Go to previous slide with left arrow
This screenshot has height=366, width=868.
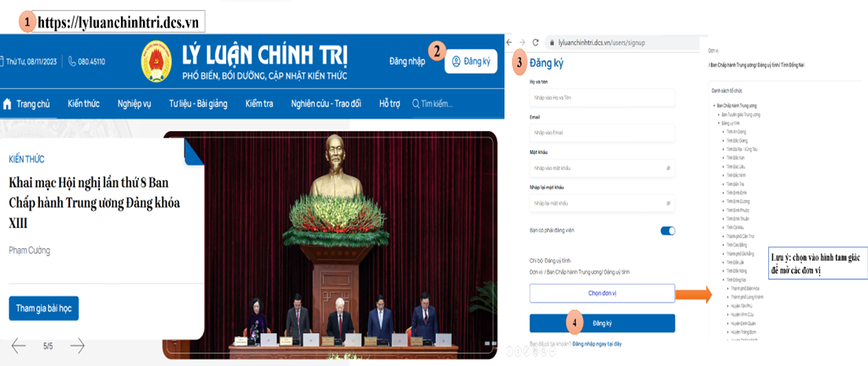pos(19,346)
